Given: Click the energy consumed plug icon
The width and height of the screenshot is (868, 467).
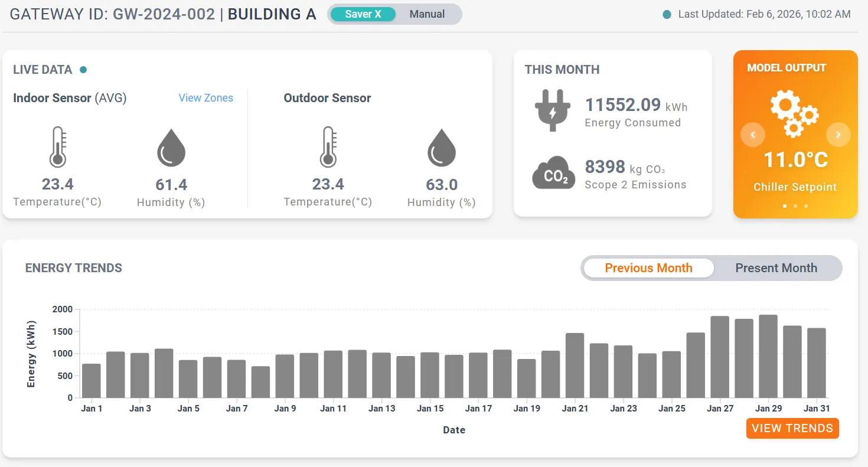Looking at the screenshot, I should pos(553,110).
